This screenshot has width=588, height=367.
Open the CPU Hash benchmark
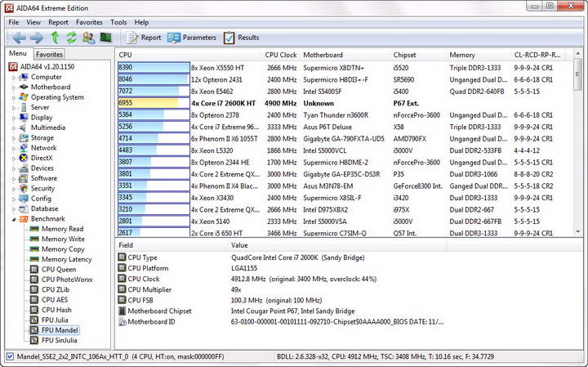pyautogui.click(x=56, y=310)
